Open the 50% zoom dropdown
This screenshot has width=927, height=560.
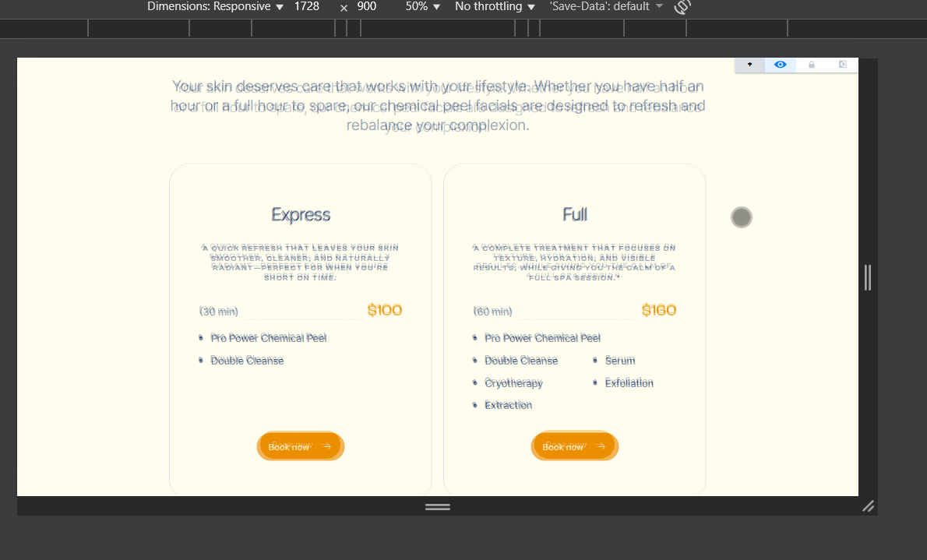(423, 6)
